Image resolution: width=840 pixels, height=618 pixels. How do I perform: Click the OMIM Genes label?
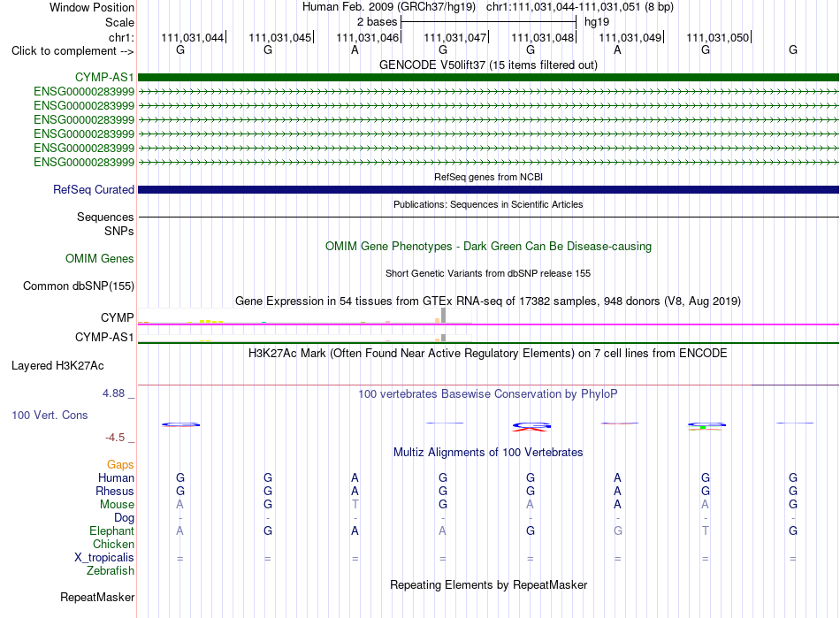coord(100,259)
